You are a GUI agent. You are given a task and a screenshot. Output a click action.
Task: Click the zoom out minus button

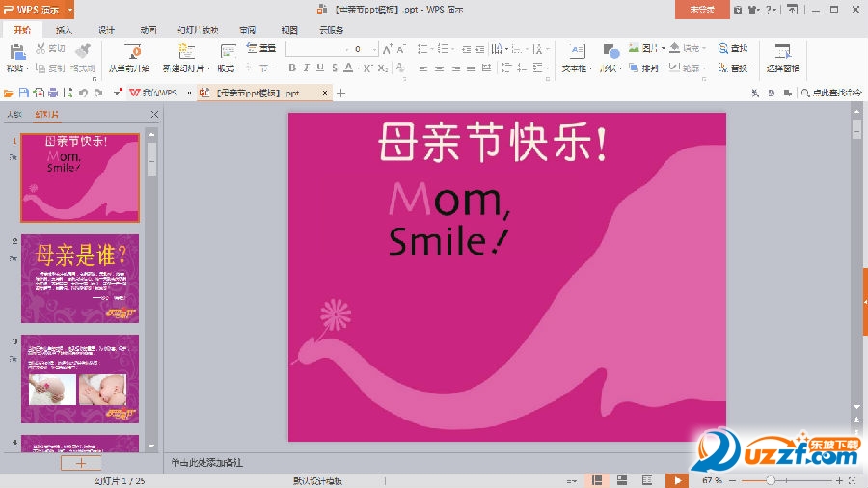click(x=732, y=481)
